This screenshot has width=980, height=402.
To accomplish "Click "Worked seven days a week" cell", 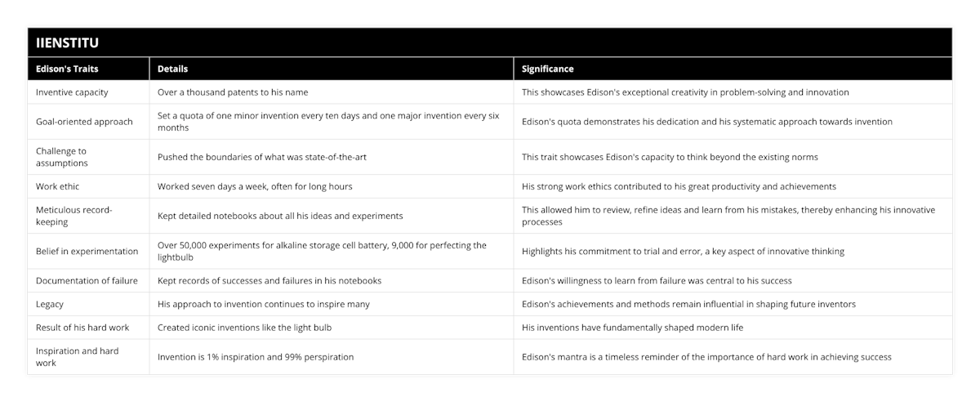I will [255, 186].
